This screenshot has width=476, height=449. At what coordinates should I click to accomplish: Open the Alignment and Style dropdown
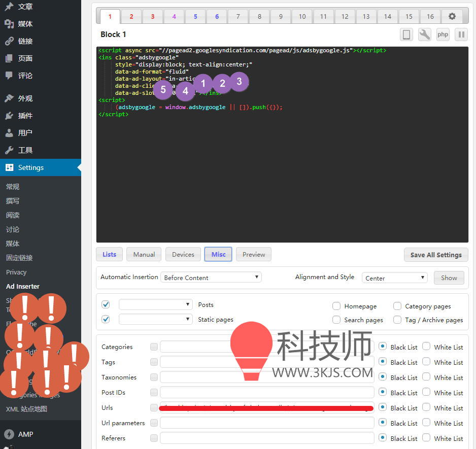pos(395,278)
